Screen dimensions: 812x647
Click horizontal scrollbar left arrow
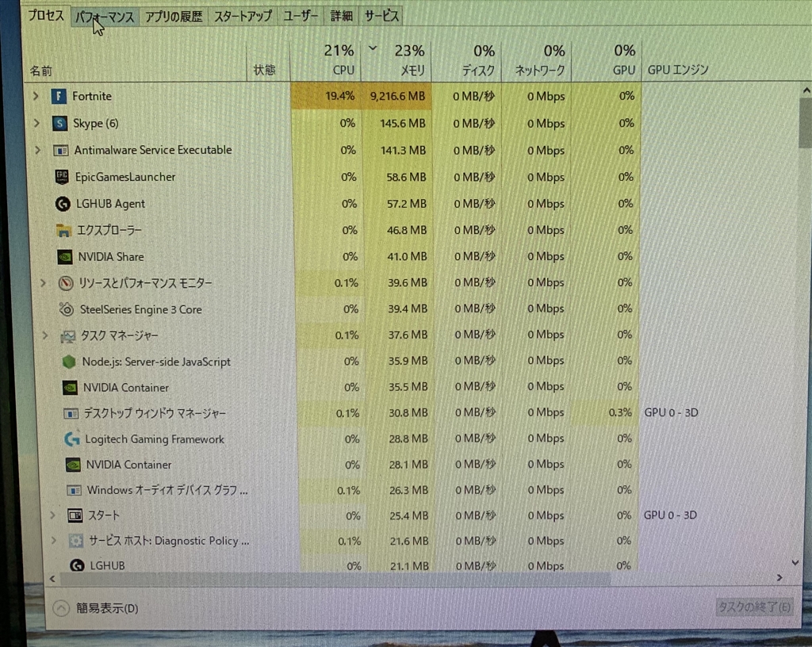pos(52,579)
